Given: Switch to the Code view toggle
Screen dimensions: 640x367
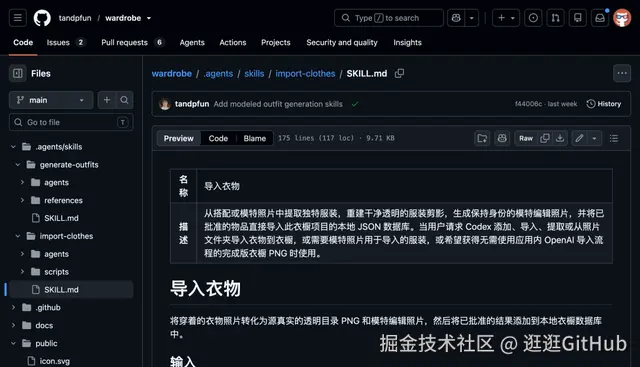Looking at the screenshot, I should 218,138.
